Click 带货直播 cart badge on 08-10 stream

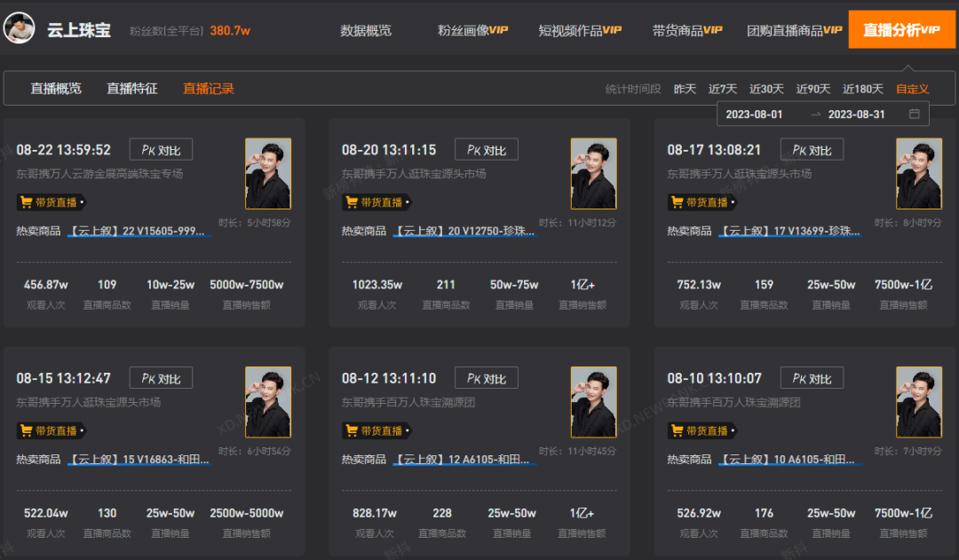point(701,430)
